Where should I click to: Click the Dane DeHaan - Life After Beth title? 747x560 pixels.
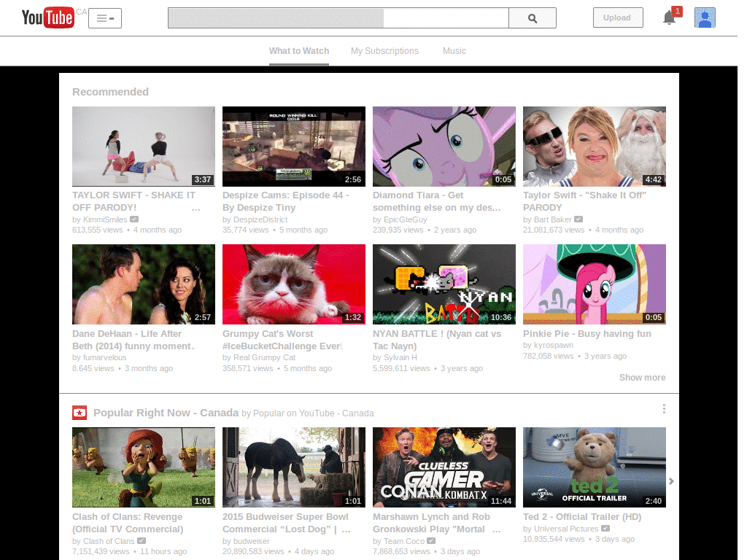pos(134,340)
